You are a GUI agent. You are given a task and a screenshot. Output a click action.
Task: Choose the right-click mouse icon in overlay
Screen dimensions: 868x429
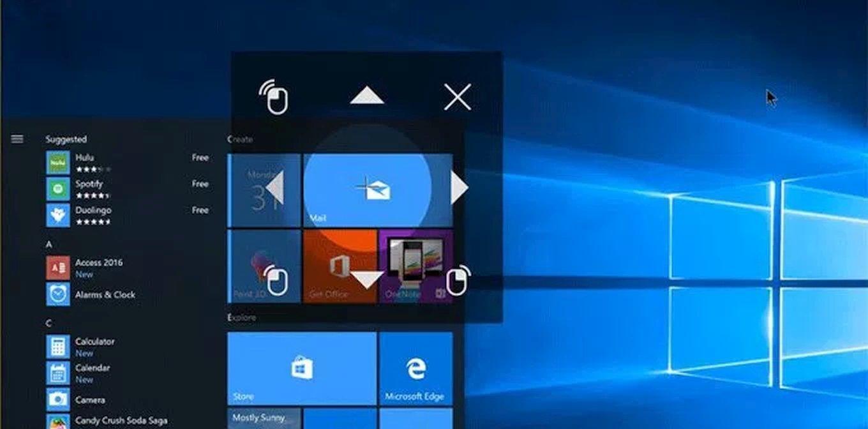coord(457,280)
